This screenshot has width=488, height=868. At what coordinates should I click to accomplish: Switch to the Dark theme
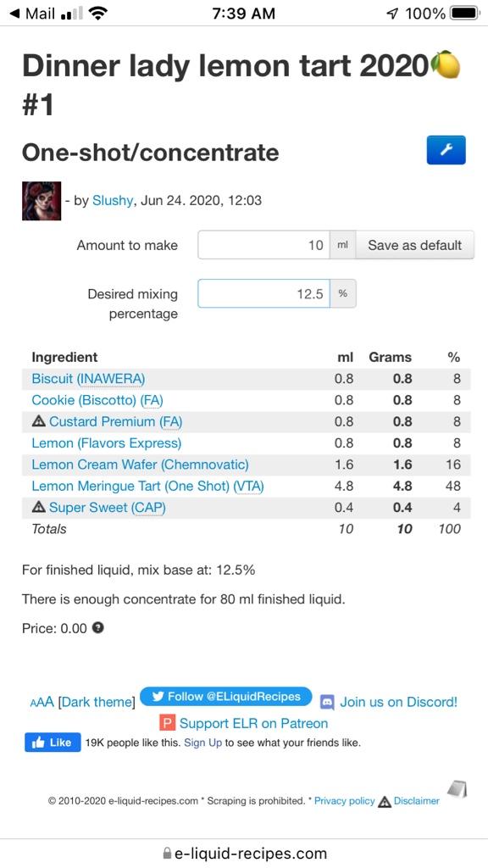pos(97,703)
